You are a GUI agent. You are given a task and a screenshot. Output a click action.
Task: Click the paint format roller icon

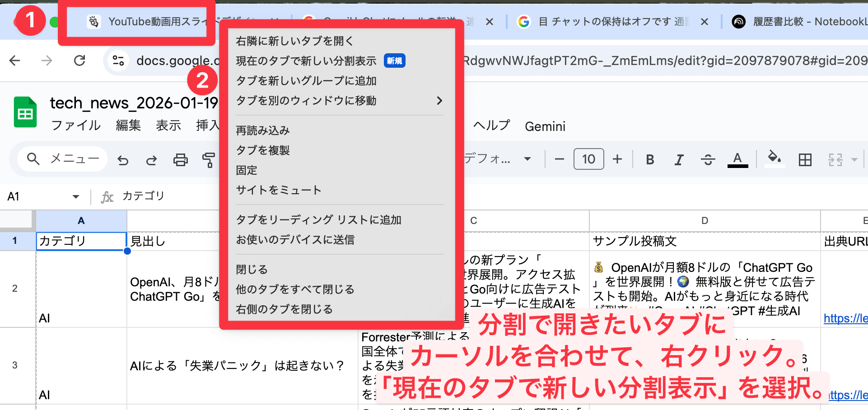[208, 160]
